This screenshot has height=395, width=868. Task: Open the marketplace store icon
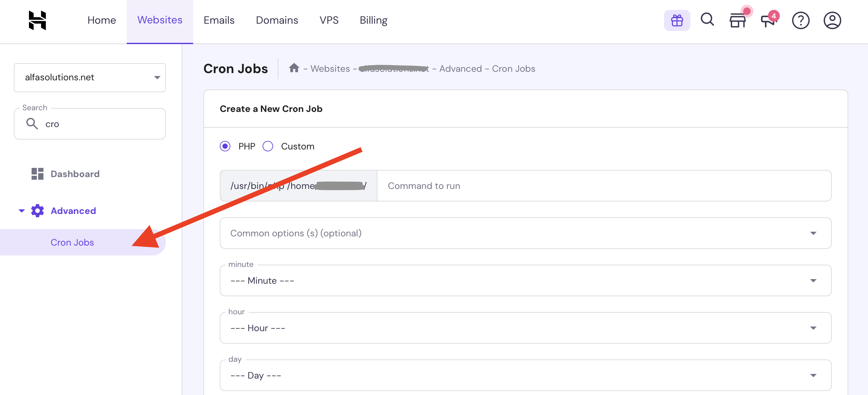(737, 20)
